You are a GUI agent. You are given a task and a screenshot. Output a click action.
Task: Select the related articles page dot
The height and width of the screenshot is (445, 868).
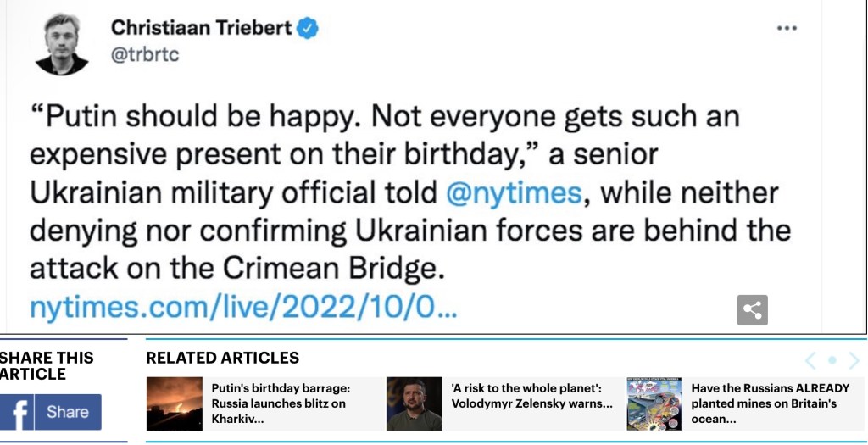832,360
